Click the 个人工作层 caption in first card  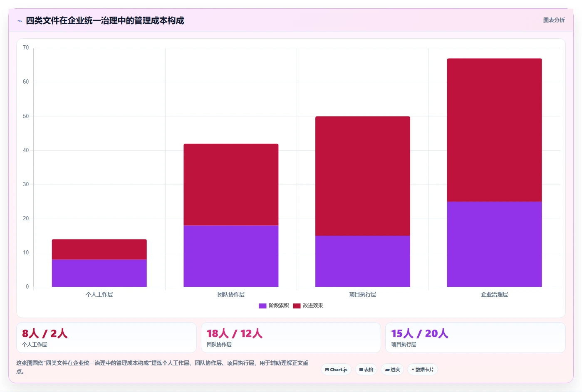tap(35, 345)
